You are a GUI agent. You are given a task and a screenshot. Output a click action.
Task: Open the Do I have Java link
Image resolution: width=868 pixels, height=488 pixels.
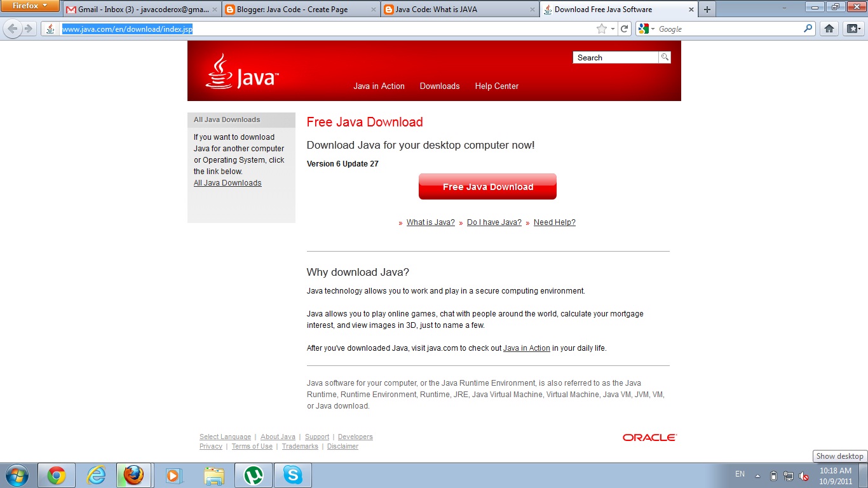coord(494,222)
